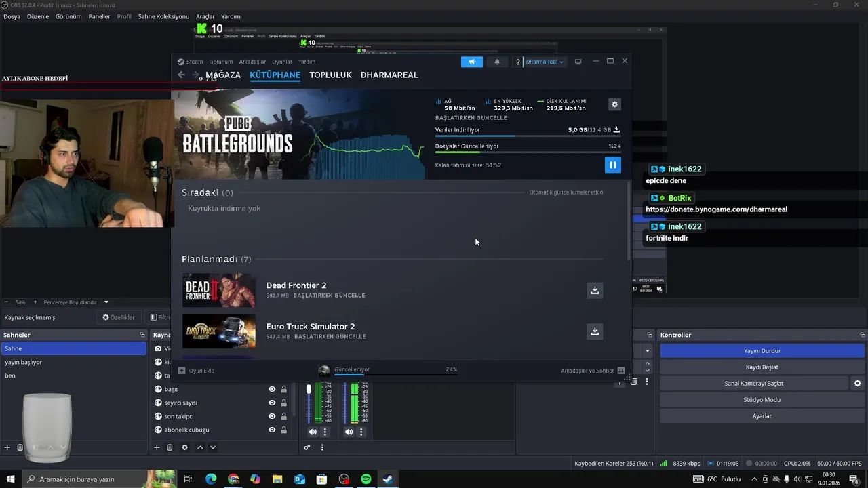This screenshot has width=868, height=488.
Task: Open source properties gear in Kaynaklar toolbar
Action: pos(184,447)
